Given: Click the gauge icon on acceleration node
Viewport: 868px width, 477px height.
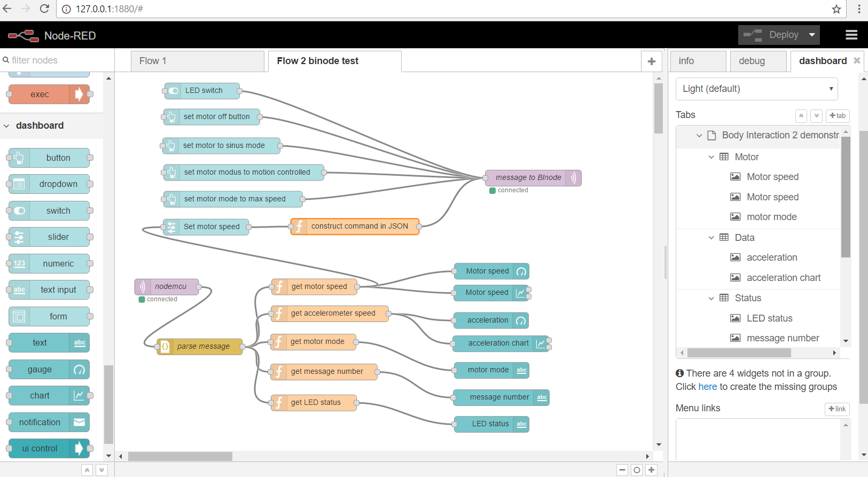Looking at the screenshot, I should pos(521,320).
